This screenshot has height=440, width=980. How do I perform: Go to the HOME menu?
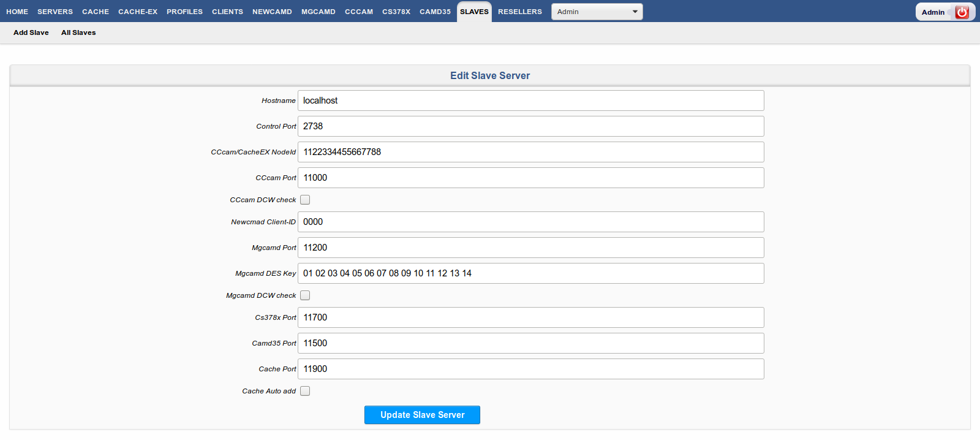coord(17,12)
